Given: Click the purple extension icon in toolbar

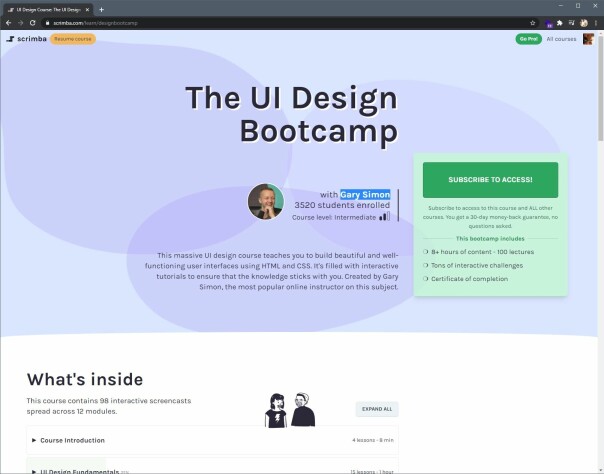Looking at the screenshot, I should (x=549, y=23).
